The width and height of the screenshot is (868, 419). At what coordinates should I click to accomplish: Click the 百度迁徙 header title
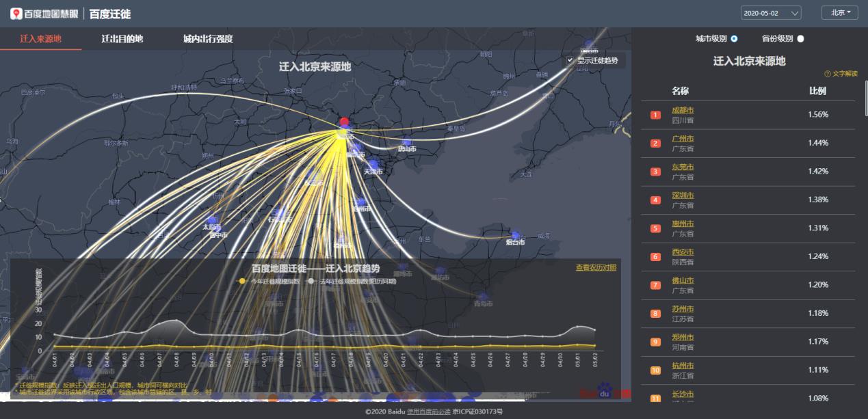[109, 14]
